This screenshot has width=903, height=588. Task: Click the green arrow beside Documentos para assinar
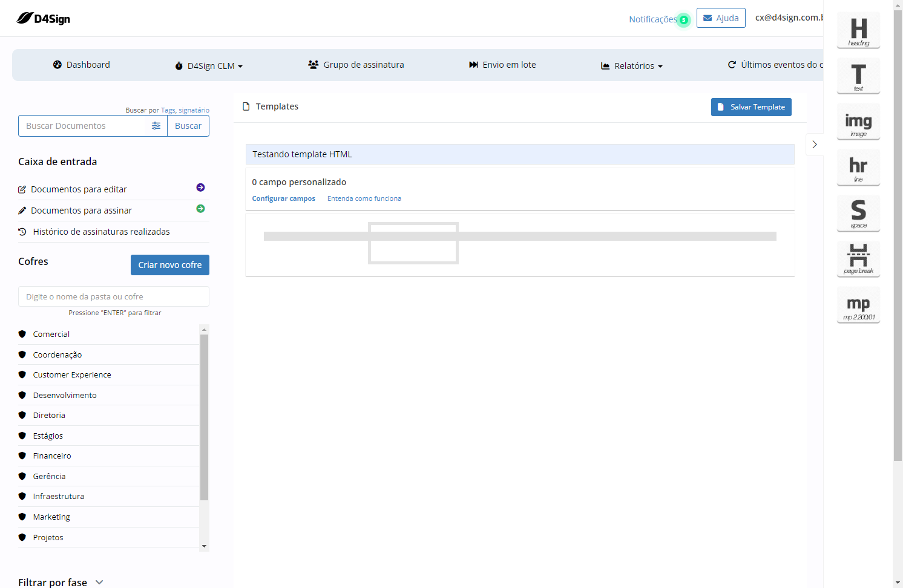coord(200,209)
